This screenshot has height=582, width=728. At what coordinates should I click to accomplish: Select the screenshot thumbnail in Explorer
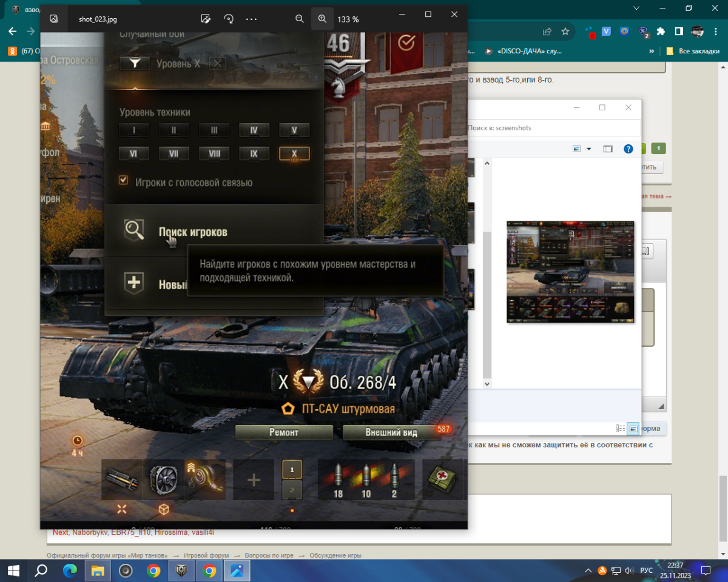(x=570, y=272)
